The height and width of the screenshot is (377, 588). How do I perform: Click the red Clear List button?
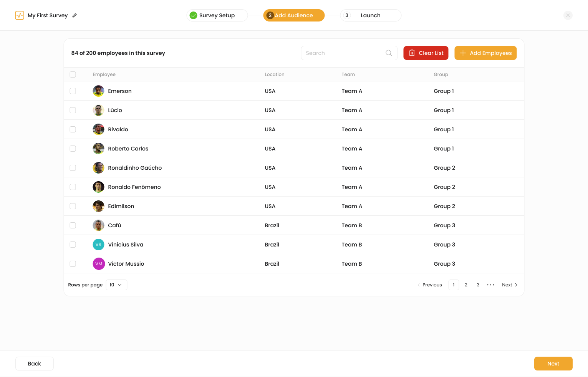point(426,53)
